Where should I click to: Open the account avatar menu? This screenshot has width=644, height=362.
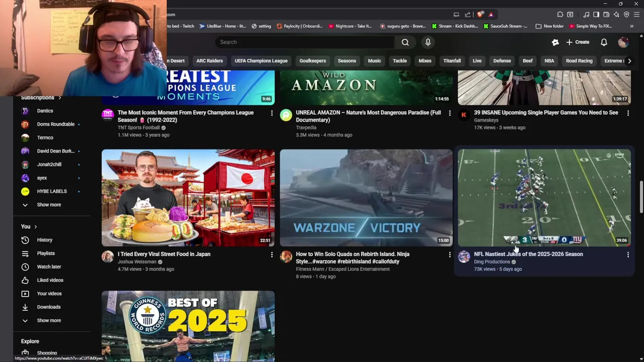point(623,42)
